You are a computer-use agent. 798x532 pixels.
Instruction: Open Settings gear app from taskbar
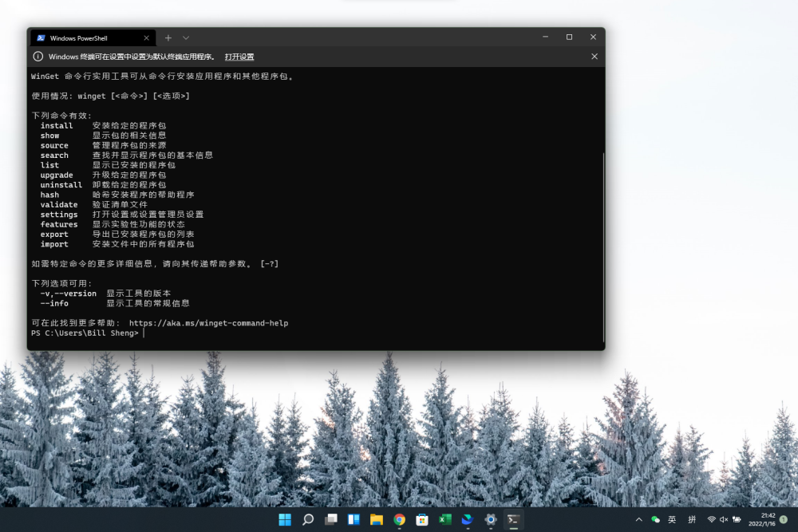[491, 520]
